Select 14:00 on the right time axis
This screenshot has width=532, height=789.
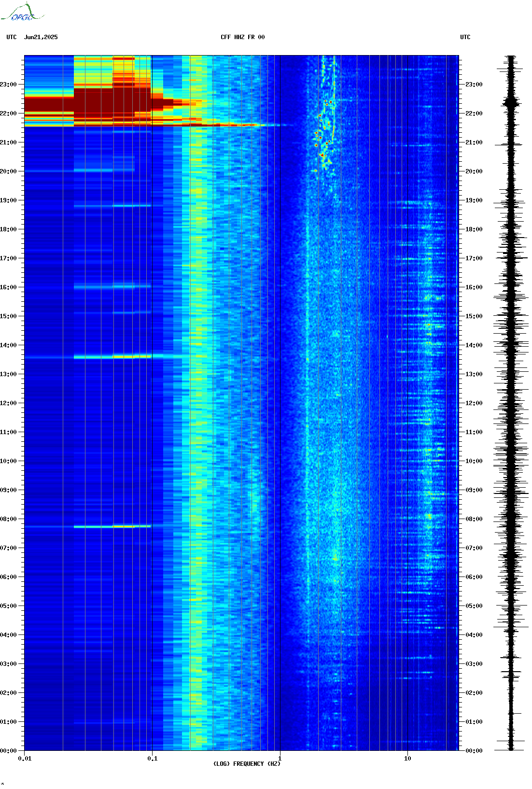pos(474,345)
